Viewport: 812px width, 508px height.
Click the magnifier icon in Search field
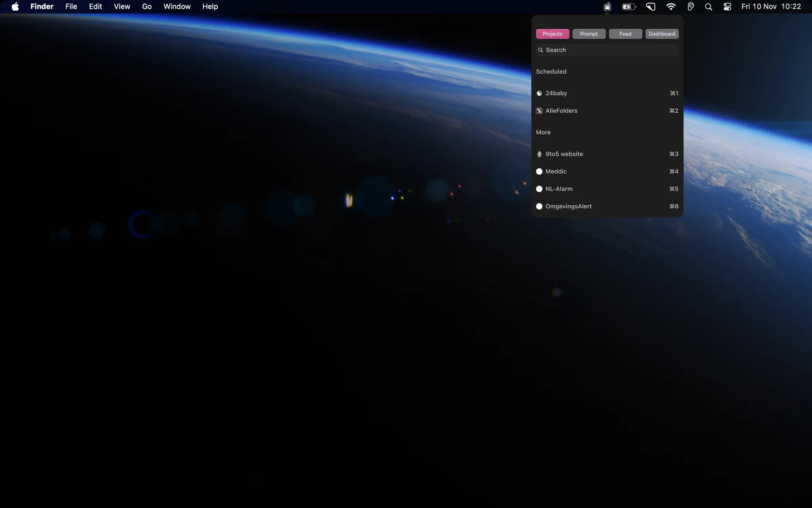tap(540, 50)
